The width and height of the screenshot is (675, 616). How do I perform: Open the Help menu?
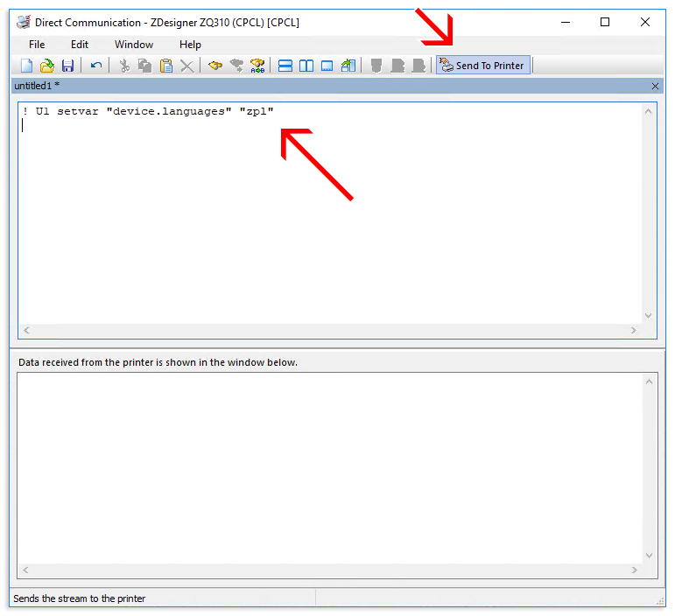click(190, 45)
